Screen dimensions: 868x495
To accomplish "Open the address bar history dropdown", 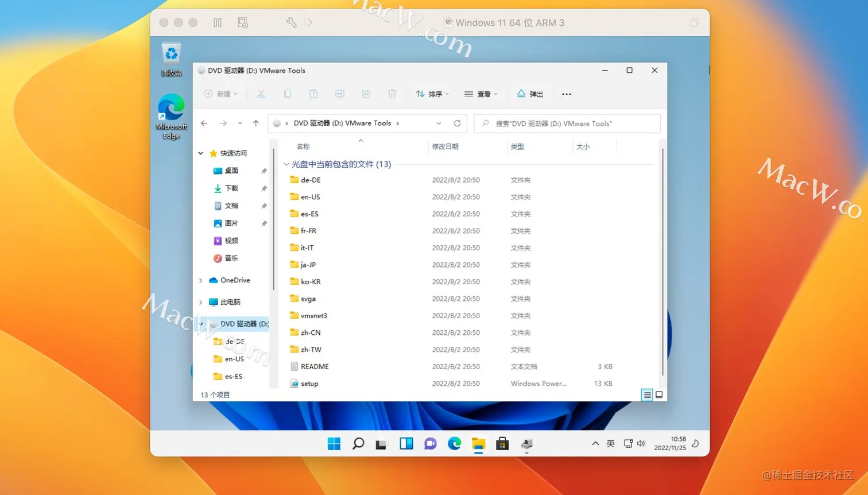I will (439, 123).
